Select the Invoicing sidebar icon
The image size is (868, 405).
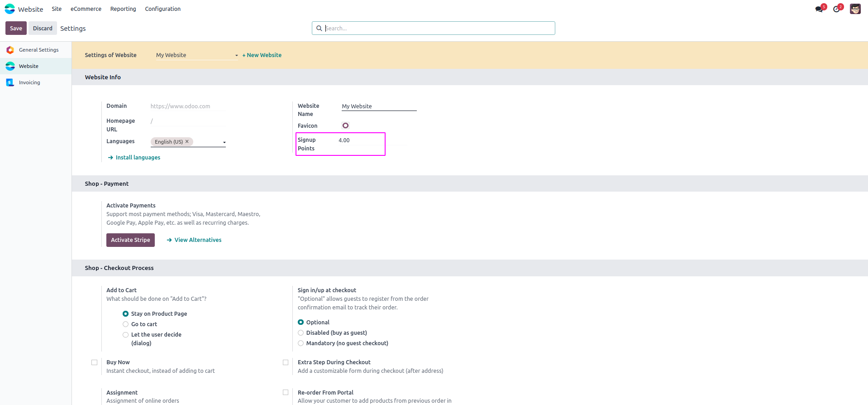(x=10, y=82)
